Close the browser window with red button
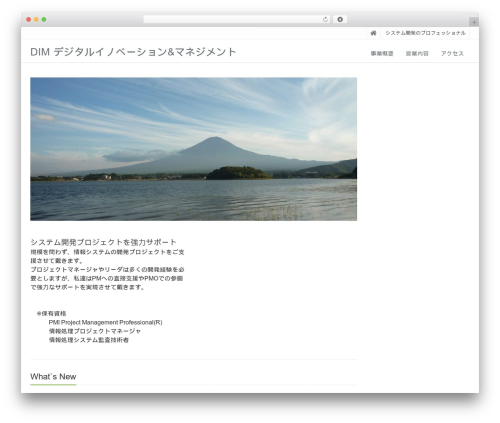Image resolution: width=500 pixels, height=423 pixels. point(29,20)
